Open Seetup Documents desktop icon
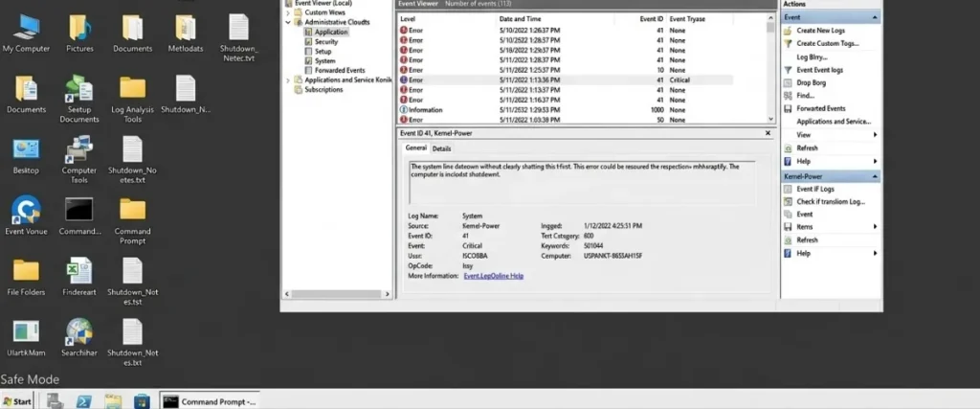 [x=79, y=99]
